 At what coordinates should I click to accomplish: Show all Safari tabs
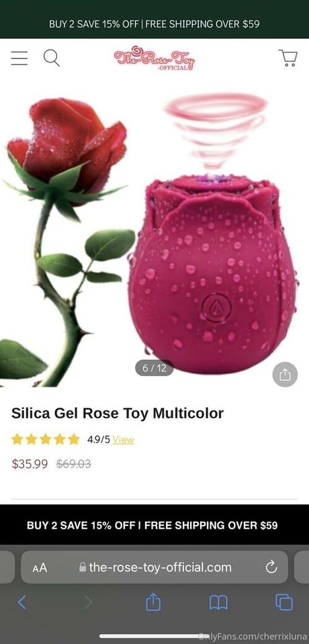click(284, 602)
